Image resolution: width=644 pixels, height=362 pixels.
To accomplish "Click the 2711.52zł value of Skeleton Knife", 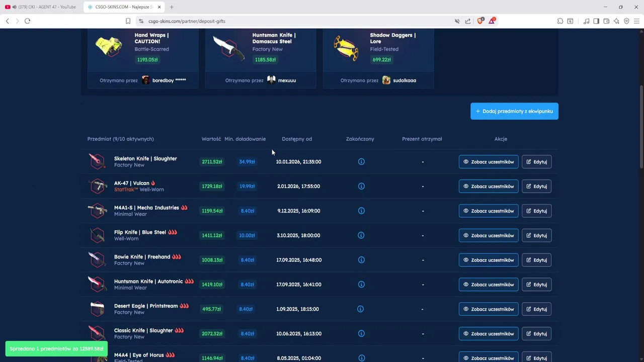I will pos(212,162).
